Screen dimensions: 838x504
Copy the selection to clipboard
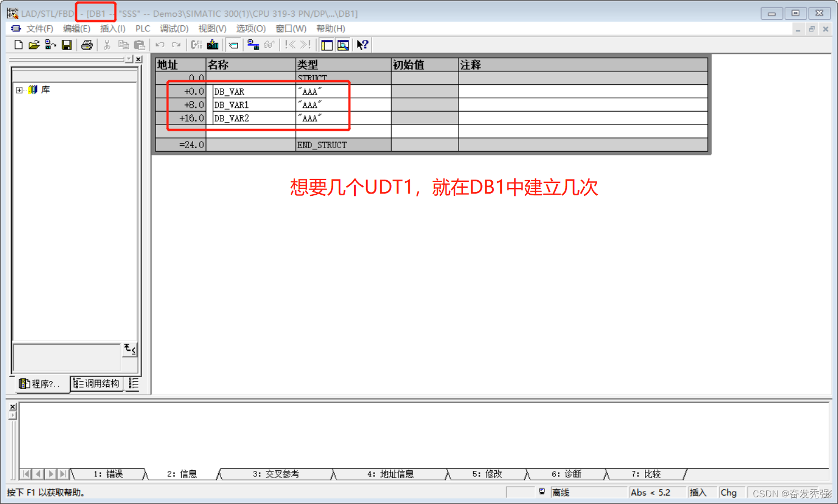click(x=123, y=44)
